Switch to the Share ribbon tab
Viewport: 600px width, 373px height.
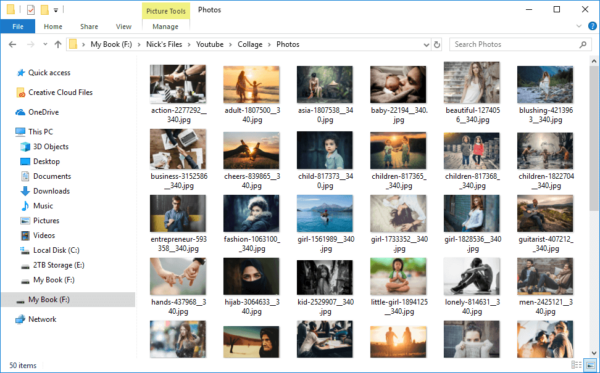(89, 26)
